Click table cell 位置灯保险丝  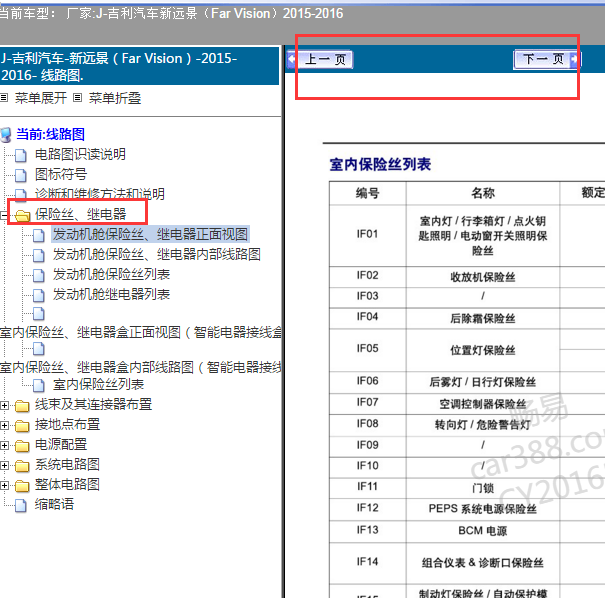click(483, 350)
